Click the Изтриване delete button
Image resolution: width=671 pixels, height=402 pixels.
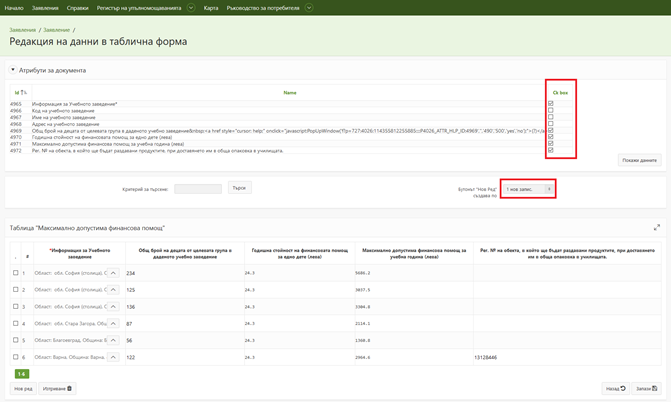[57, 388]
